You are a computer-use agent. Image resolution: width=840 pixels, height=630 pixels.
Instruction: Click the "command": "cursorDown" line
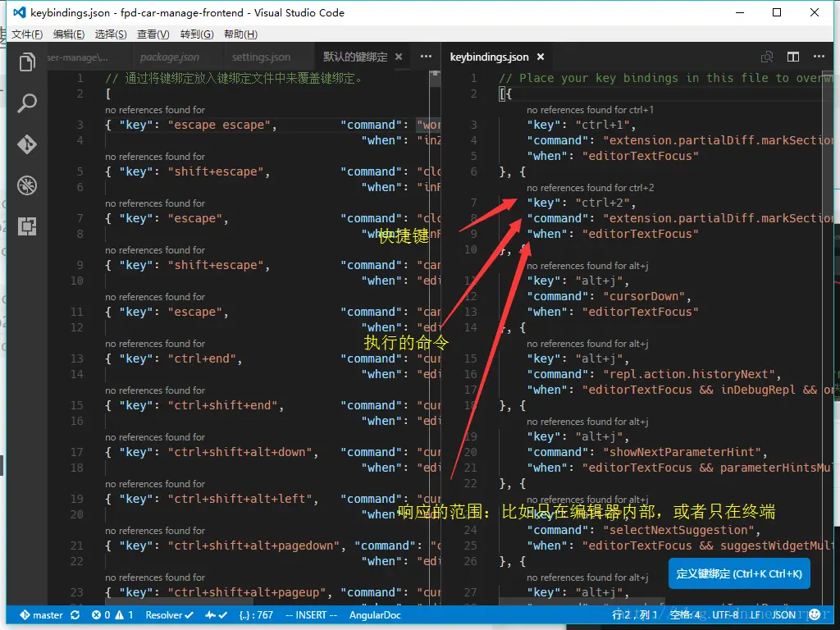(609, 296)
